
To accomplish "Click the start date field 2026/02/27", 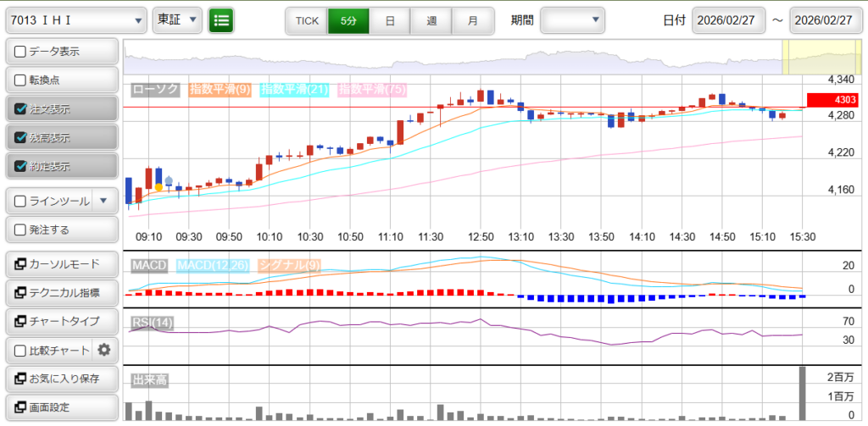I will [728, 20].
